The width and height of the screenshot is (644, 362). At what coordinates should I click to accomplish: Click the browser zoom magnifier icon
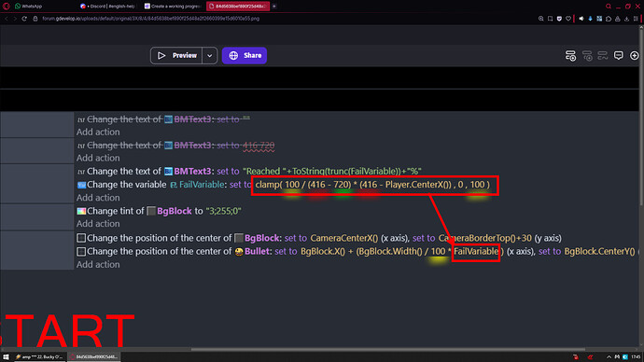[541, 19]
